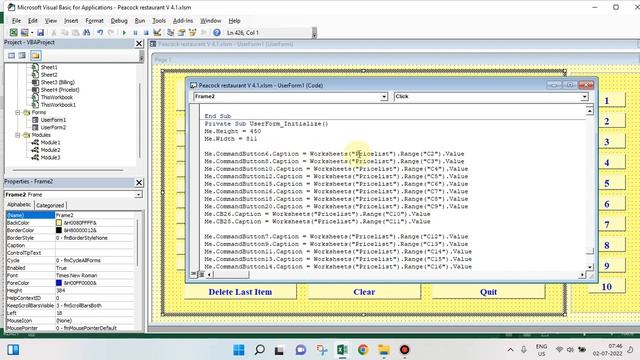Select Sheet3 (Billing) in project tree
This screenshot has height=360, width=640.
point(58,82)
